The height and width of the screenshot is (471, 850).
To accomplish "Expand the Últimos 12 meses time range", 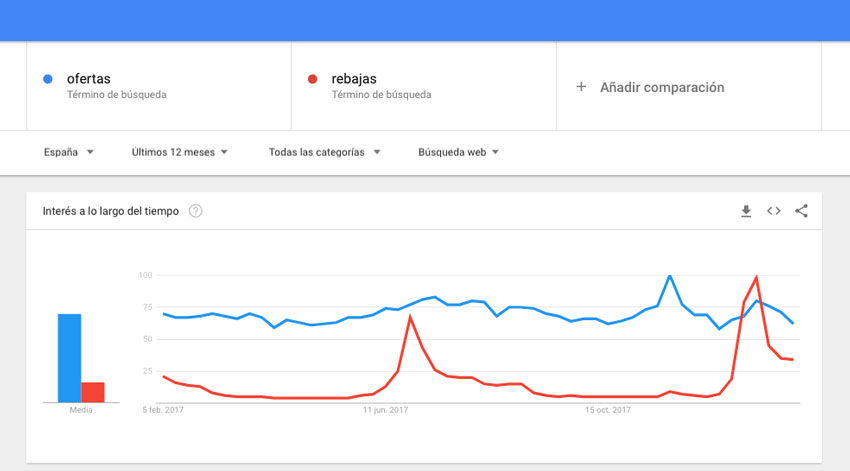I will 179,152.
